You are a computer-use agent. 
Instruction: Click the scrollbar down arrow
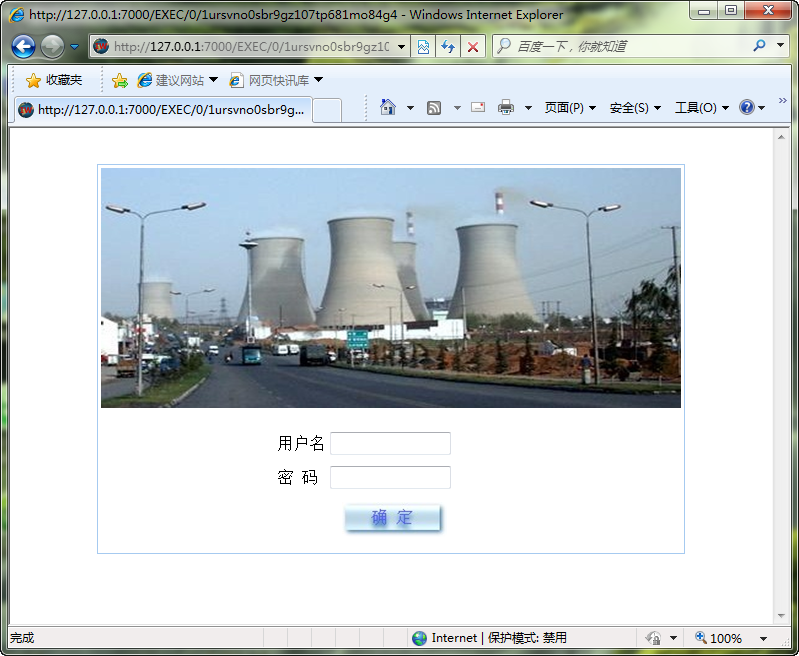click(x=781, y=616)
